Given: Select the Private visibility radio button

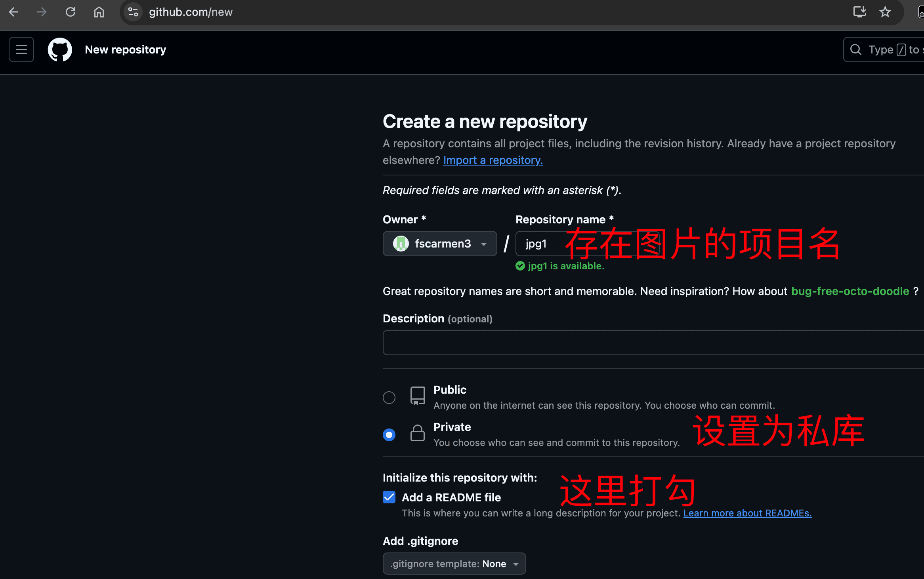Looking at the screenshot, I should (x=389, y=435).
